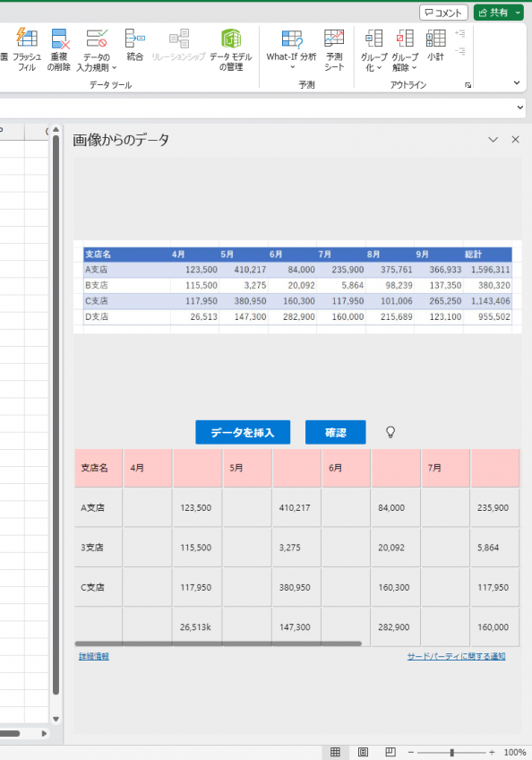Click the 確認 button

point(335,432)
